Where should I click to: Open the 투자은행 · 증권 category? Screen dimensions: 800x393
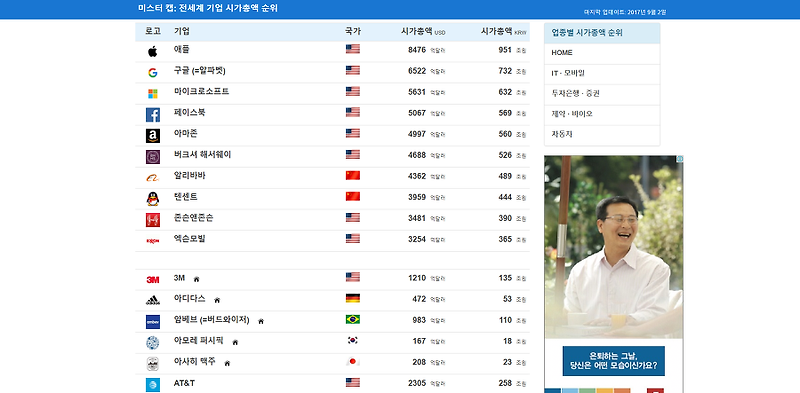click(602, 94)
